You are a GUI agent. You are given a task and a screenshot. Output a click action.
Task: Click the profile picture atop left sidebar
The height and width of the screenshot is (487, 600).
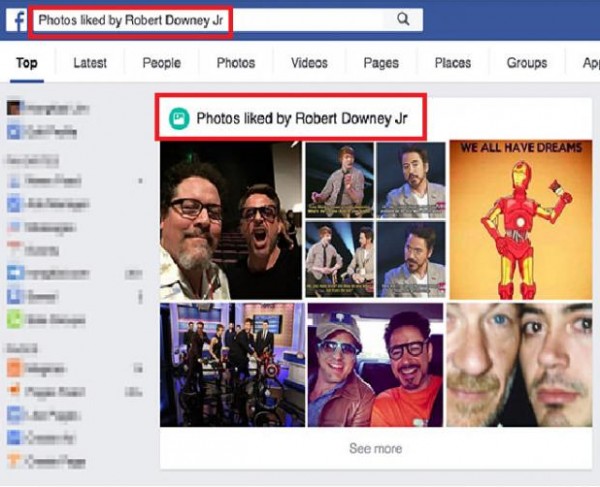[14, 108]
